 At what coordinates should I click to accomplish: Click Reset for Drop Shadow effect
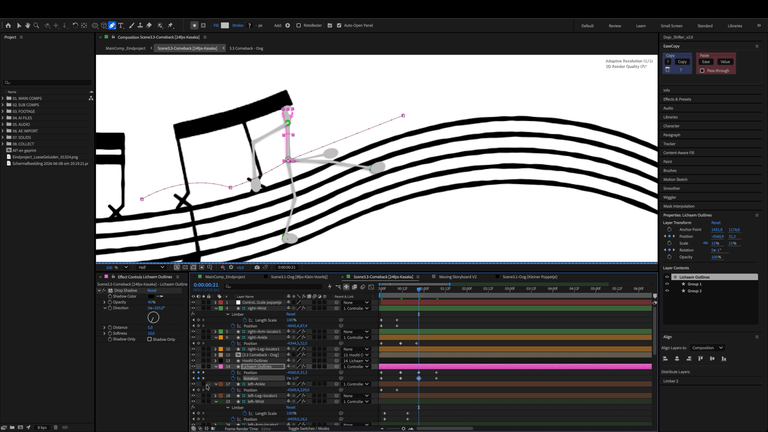pos(152,290)
